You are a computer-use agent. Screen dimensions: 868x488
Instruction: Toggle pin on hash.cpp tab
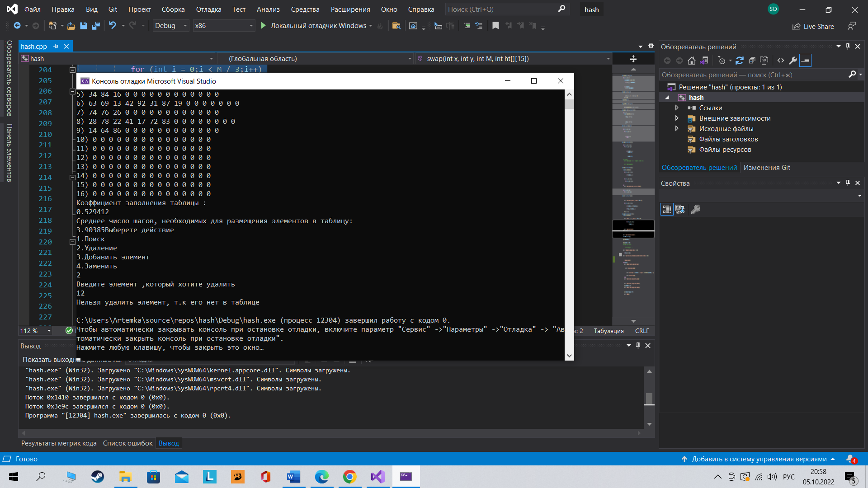[x=56, y=47]
